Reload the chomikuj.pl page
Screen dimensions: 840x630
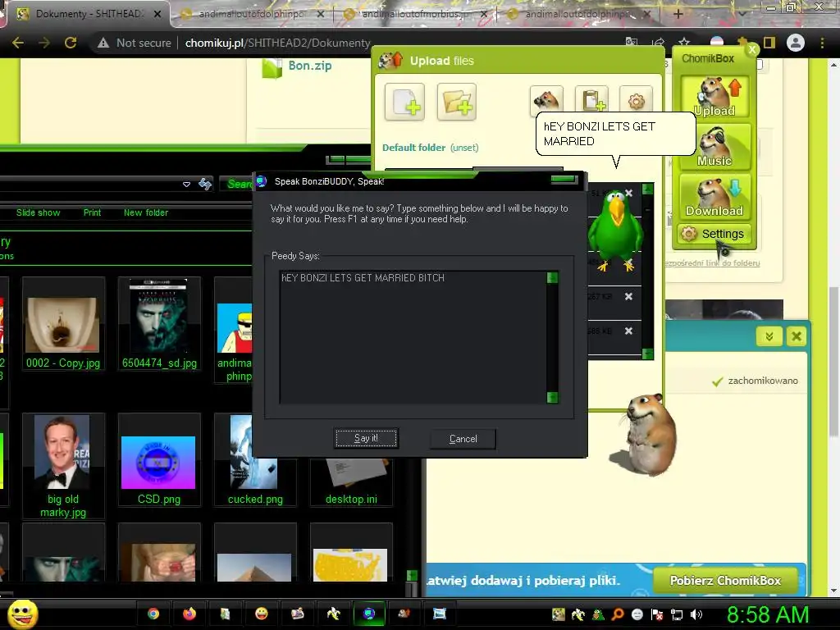(71, 43)
